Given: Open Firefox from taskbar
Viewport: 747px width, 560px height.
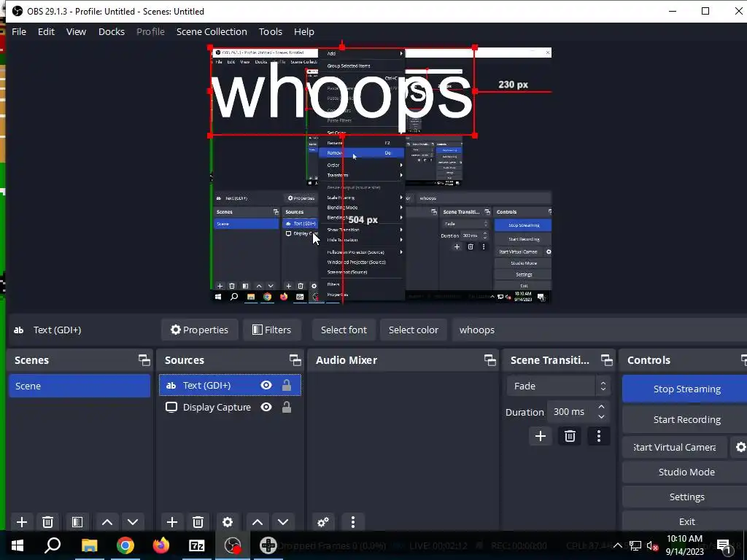Looking at the screenshot, I should tap(161, 545).
